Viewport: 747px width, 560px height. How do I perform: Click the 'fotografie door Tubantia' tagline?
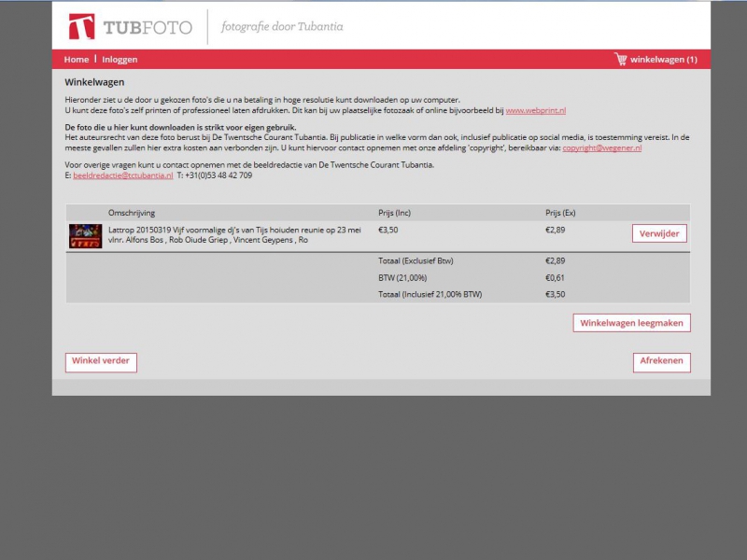282,27
